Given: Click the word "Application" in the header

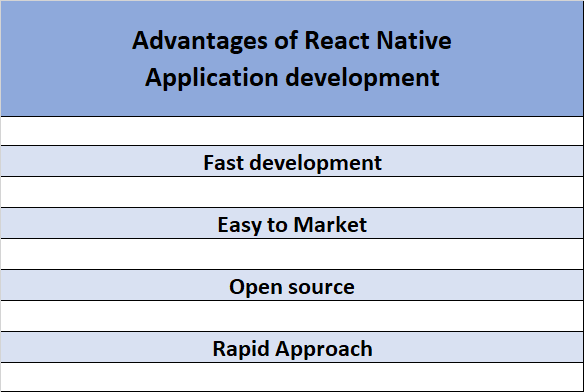Looking at the screenshot, I should click(212, 78).
